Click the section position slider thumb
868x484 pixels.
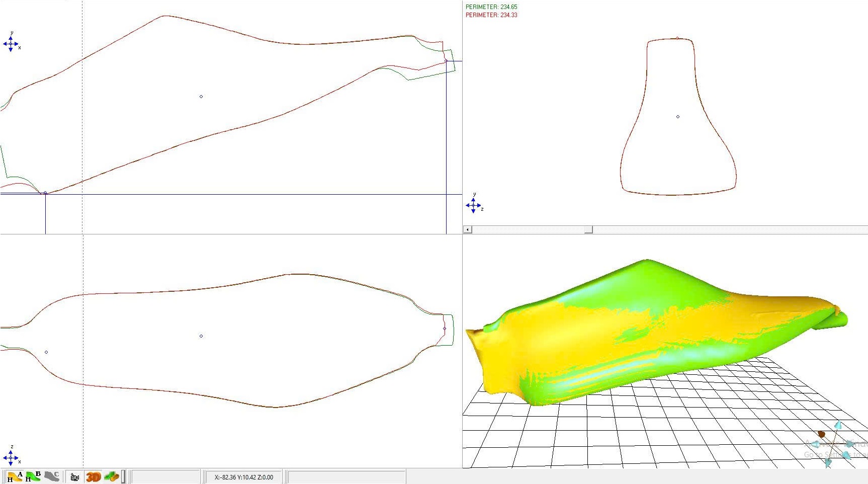[588, 229]
